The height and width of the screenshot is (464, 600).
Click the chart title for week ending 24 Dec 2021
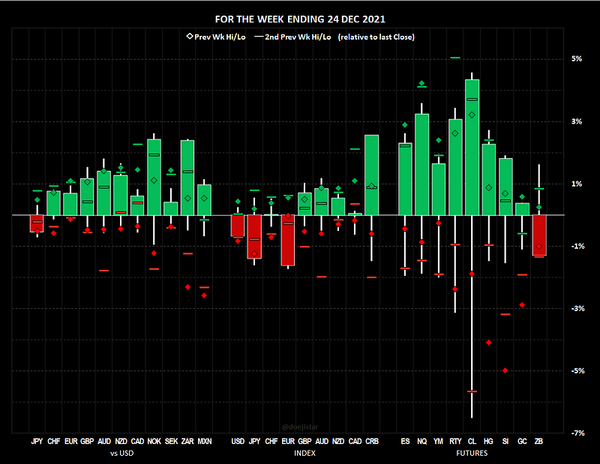pyautogui.click(x=300, y=19)
